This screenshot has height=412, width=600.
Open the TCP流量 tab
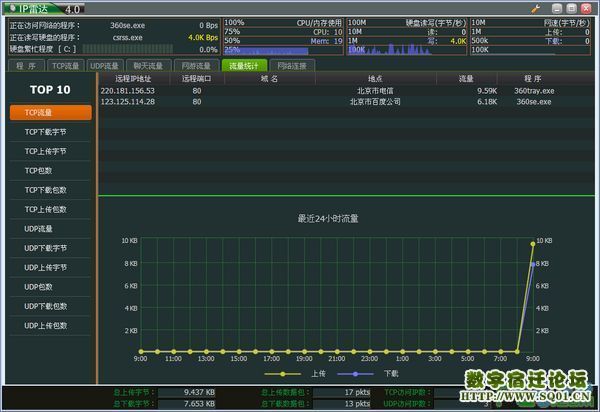65,66
